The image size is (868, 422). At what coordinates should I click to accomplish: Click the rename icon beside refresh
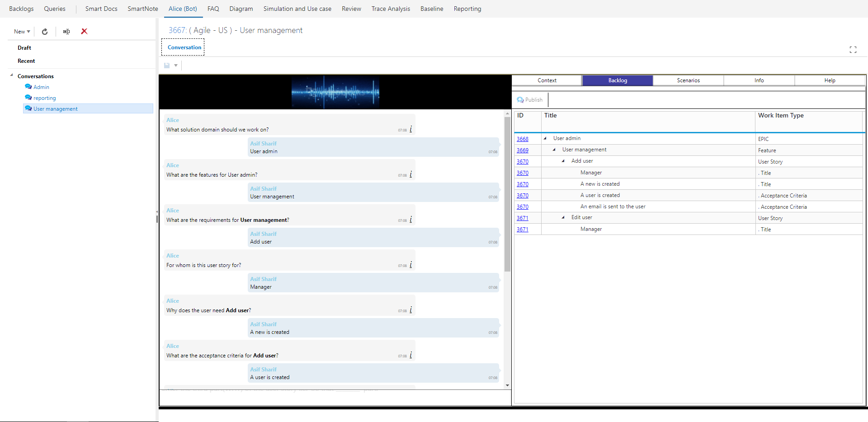pos(66,32)
